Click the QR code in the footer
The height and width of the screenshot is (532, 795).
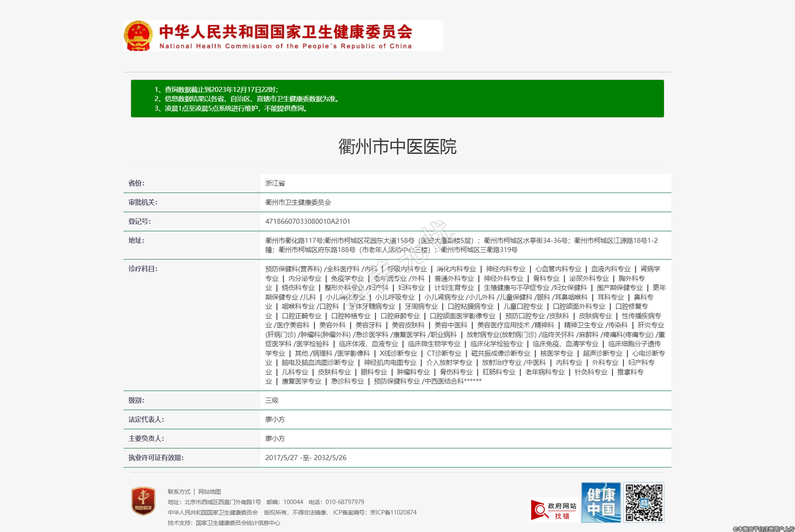click(644, 502)
